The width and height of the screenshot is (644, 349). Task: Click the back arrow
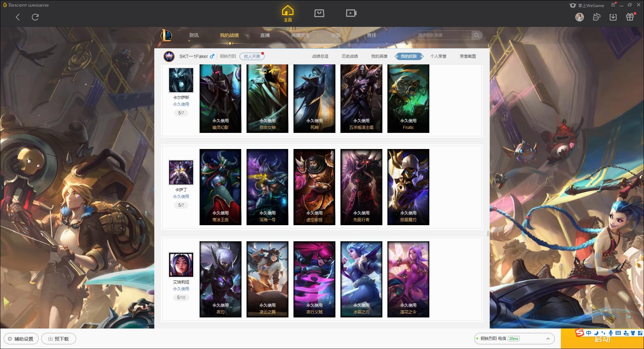point(18,17)
